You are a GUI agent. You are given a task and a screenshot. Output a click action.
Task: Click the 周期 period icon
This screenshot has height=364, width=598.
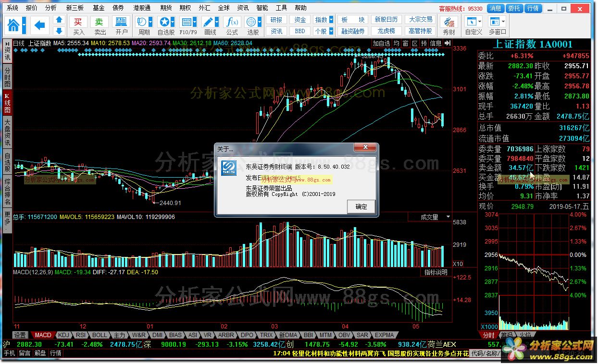142,22
